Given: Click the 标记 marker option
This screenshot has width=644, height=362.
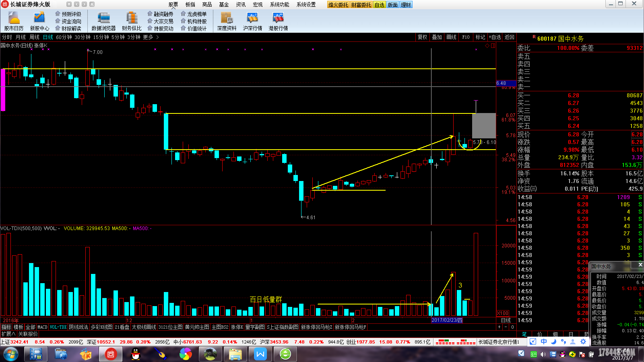Looking at the screenshot, I should coord(480,37).
